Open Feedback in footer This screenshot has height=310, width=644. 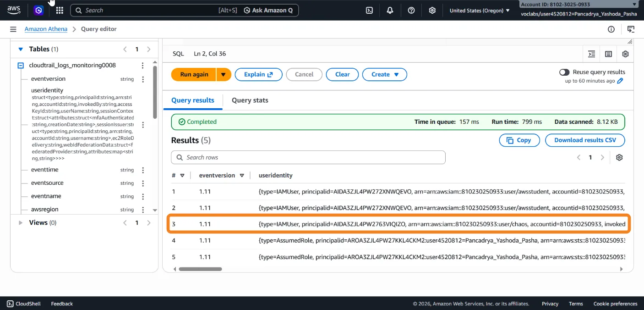tap(62, 304)
